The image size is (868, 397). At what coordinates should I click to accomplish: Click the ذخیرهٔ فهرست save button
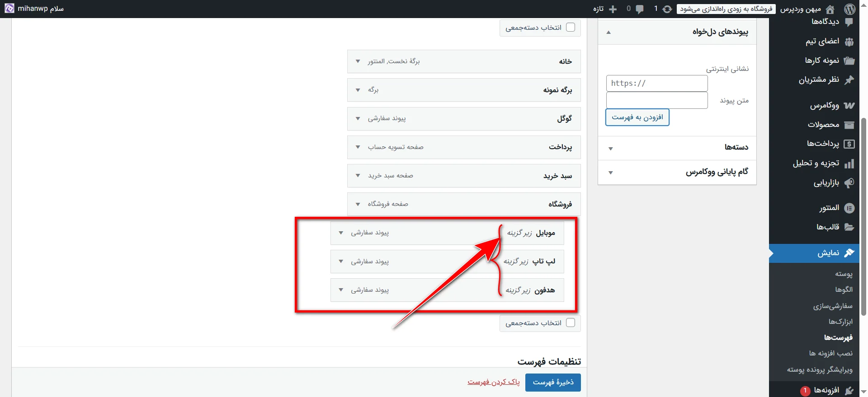553,382
